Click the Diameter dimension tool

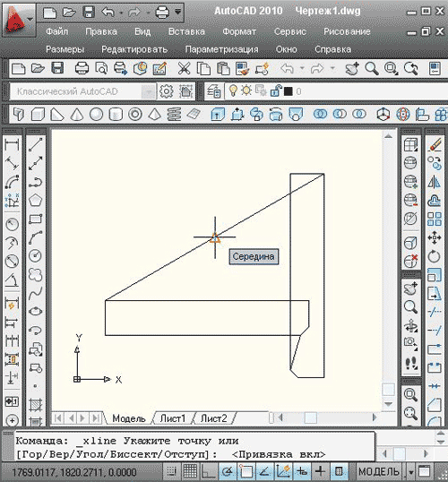pos(12,262)
